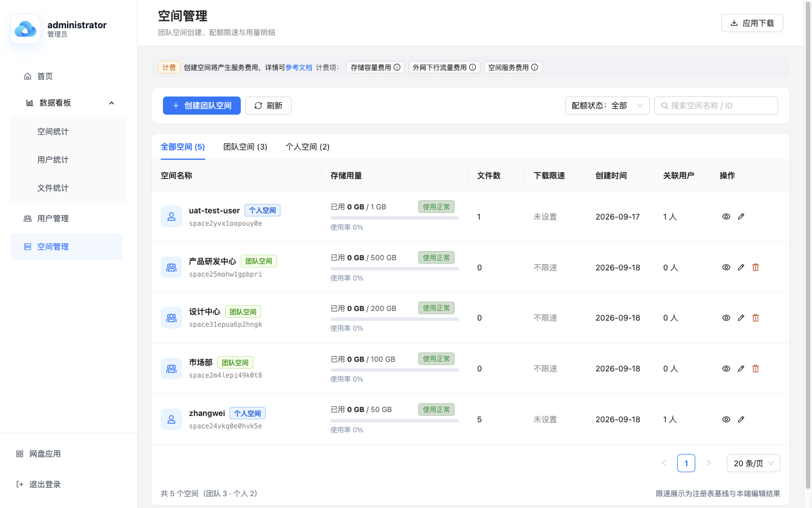Click the 刷新 button
812x508 pixels.
tap(268, 106)
